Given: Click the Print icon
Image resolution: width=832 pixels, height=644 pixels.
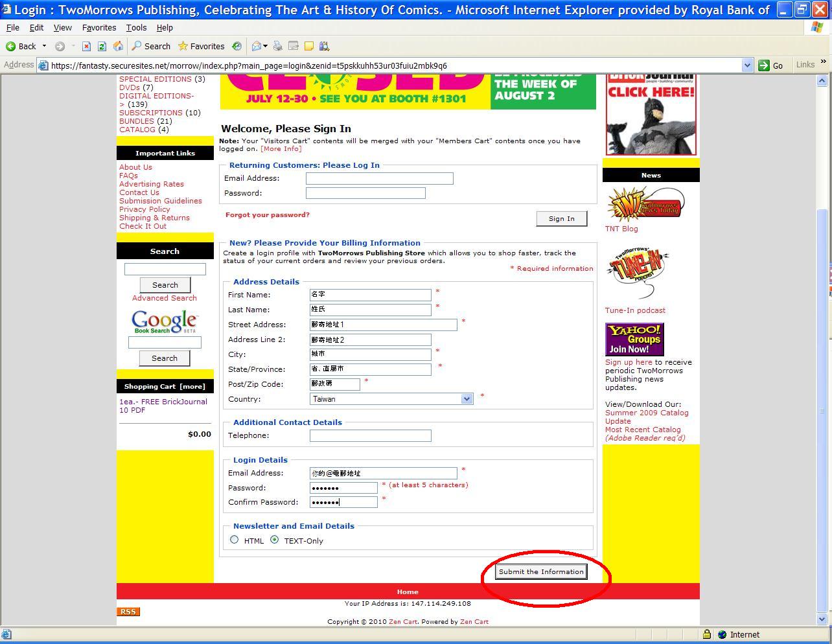Looking at the screenshot, I should pos(278,46).
